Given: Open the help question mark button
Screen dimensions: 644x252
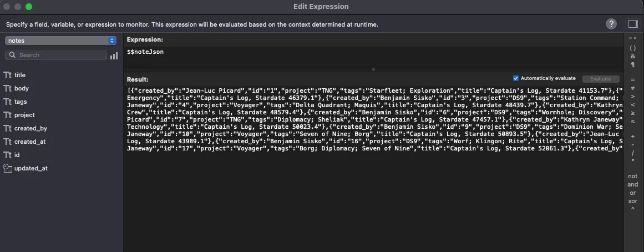Looking at the screenshot, I should pyautogui.click(x=611, y=24).
